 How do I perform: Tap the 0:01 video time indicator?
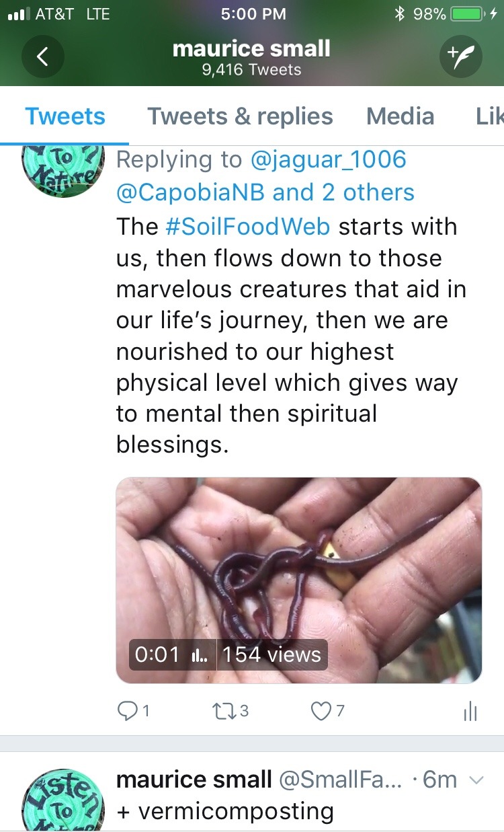(x=157, y=654)
